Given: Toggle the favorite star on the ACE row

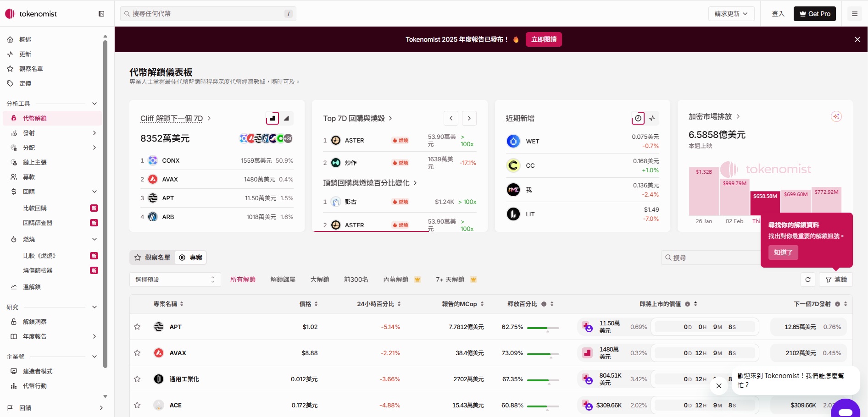Looking at the screenshot, I should click(x=137, y=405).
